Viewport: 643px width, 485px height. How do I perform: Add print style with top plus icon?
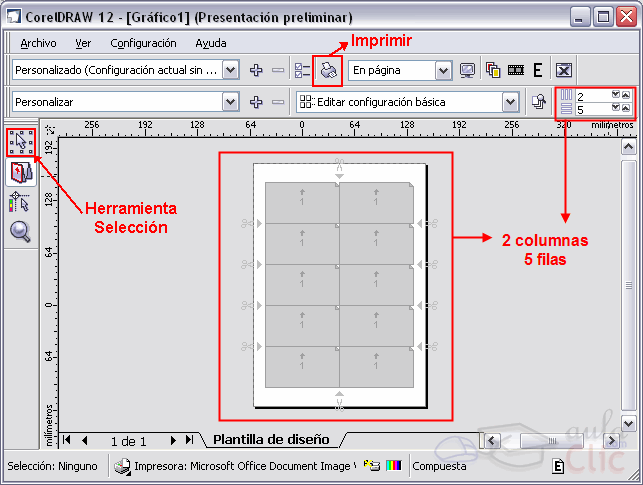point(256,70)
